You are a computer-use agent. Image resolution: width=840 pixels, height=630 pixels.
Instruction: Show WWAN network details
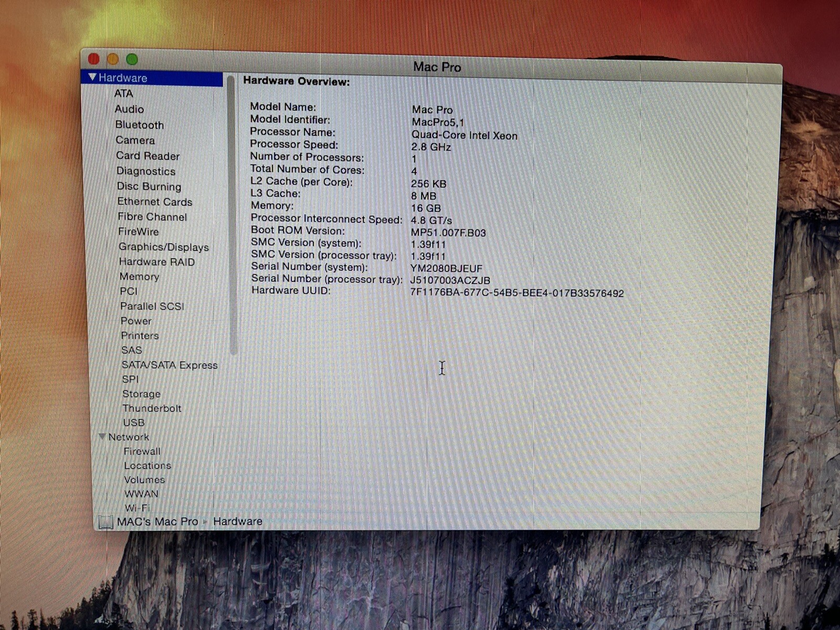tap(141, 493)
